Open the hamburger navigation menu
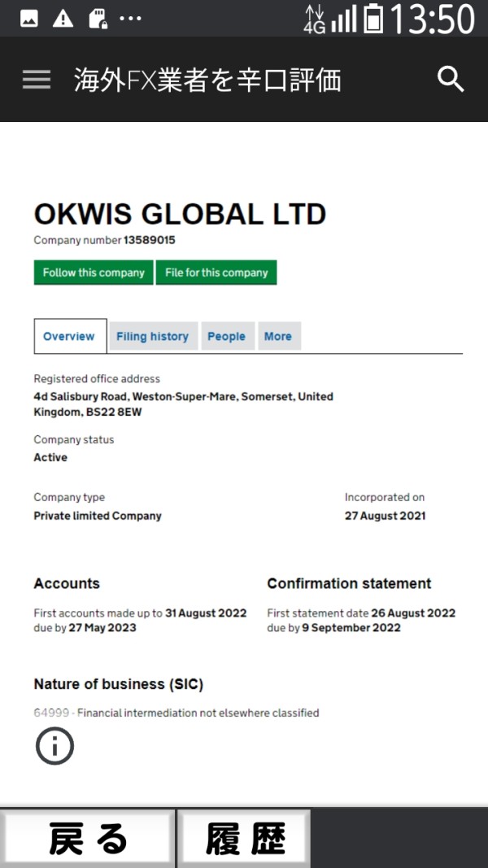Screen dimensions: 488x868 37,79
